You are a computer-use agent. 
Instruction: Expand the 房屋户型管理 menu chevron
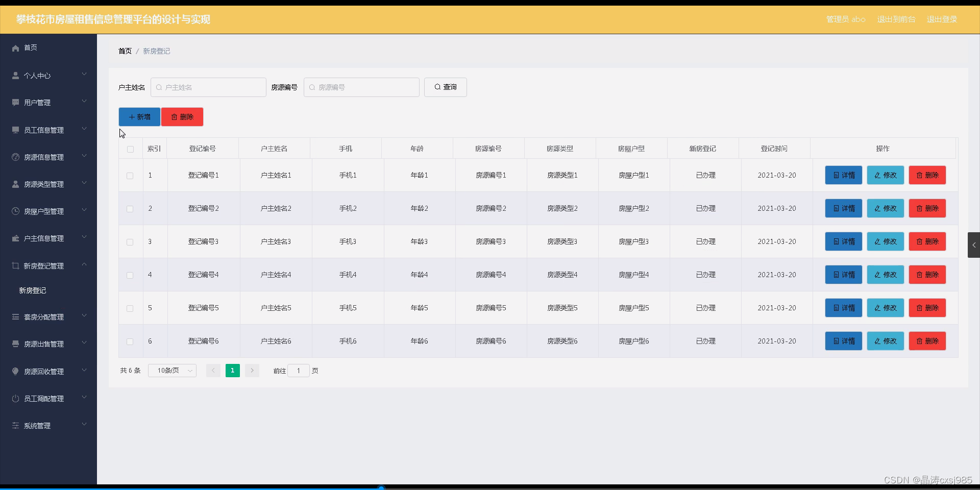[x=84, y=210]
